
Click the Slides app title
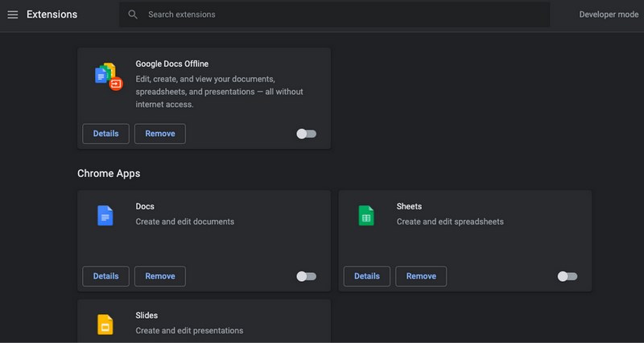pos(147,316)
